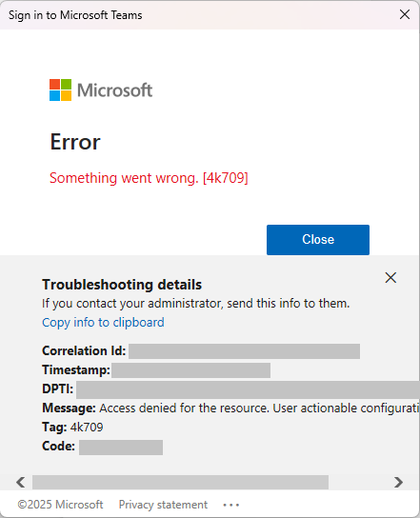Viewport: 420px width, 518px height.
Task: Select the Code value field
Action: click(x=121, y=448)
